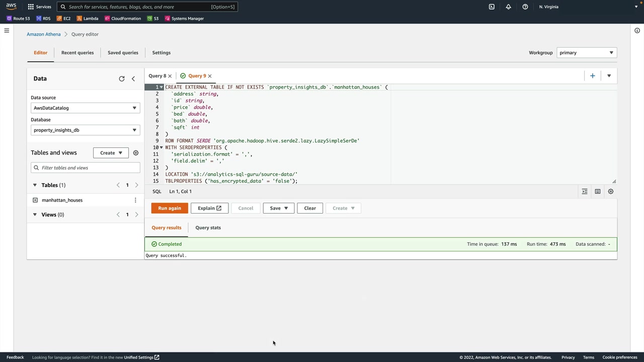Collapse the Data side panel
This screenshot has height=362, width=644.
coord(133,79)
